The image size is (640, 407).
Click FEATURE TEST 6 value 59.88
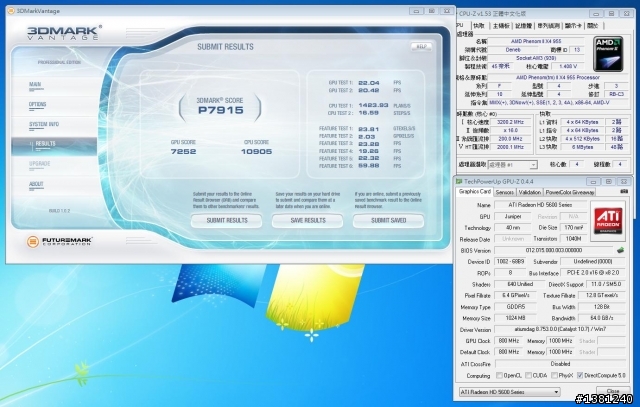pyautogui.click(x=369, y=166)
